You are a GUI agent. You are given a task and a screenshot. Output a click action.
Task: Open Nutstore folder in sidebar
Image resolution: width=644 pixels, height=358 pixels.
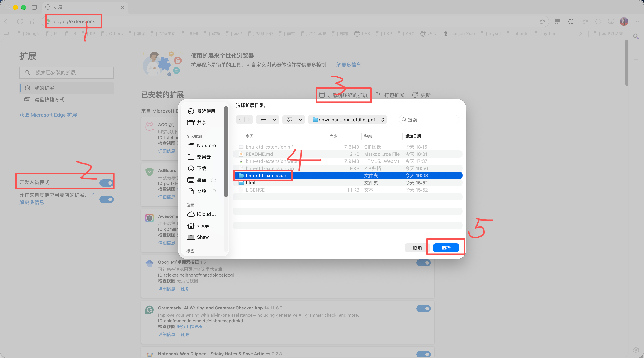[202, 145]
